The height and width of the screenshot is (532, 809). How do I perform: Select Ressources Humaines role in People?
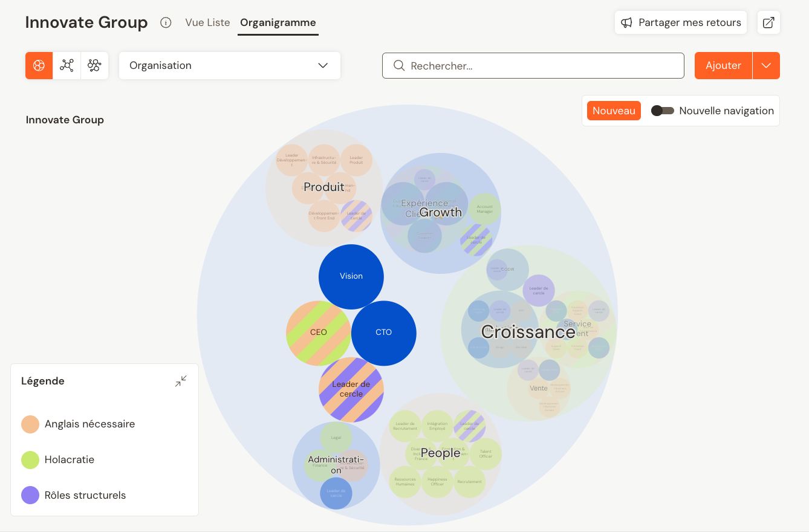(405, 482)
